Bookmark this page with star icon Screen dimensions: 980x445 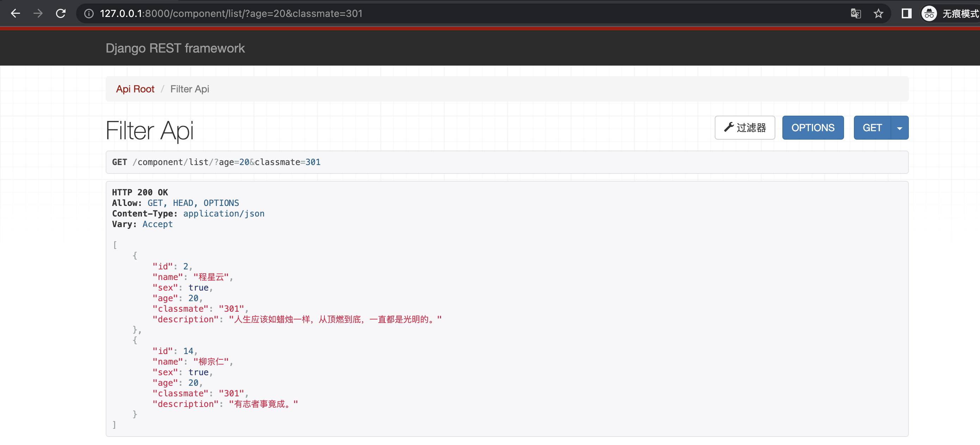[878, 14]
